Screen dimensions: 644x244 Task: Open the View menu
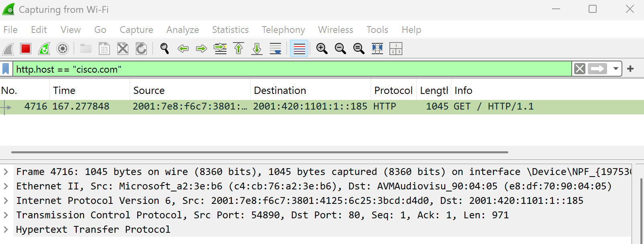[x=71, y=30]
